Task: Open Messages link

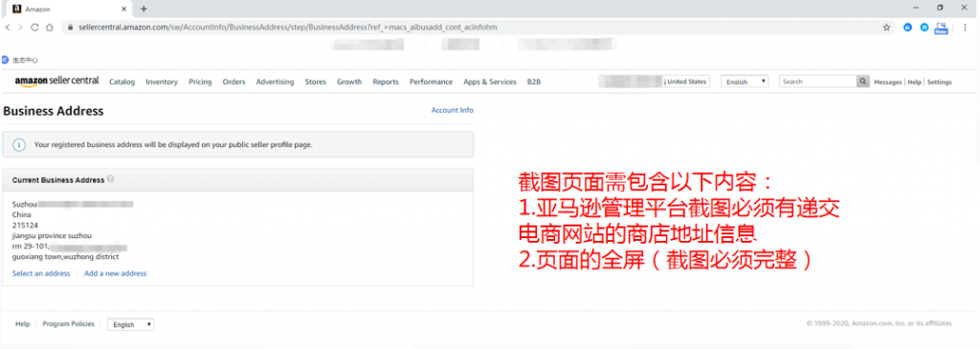Action: coord(887,82)
